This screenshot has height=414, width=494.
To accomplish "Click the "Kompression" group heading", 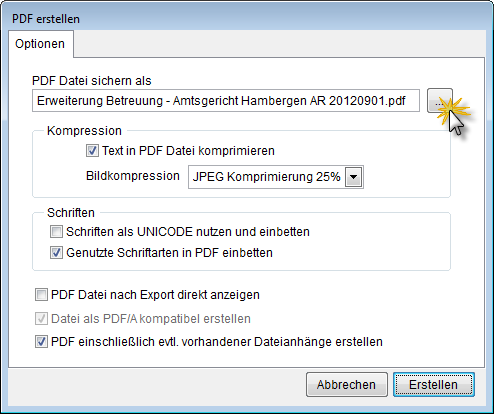I will click(x=84, y=131).
